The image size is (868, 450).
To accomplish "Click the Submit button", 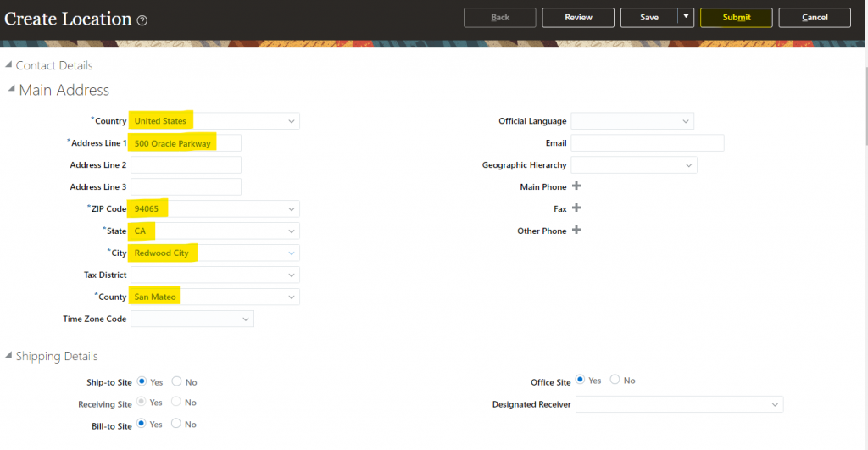I will (736, 18).
